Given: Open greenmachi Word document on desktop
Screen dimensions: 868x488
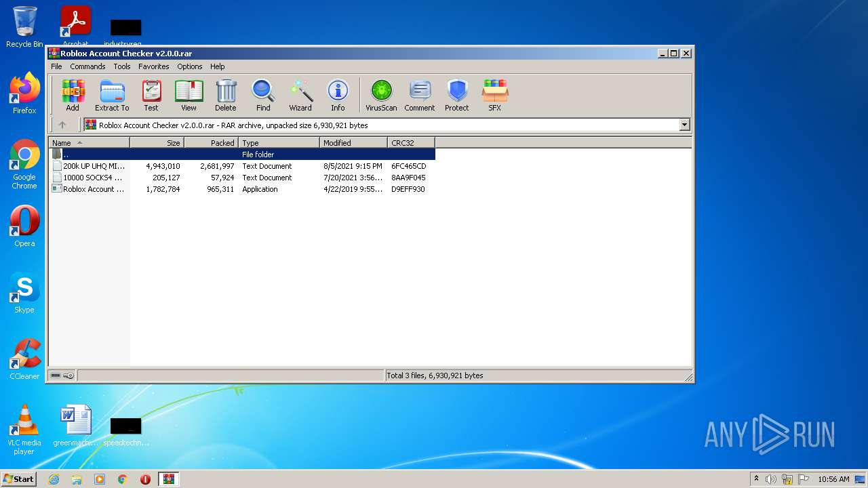Looking at the screenshot, I should pos(75,426).
